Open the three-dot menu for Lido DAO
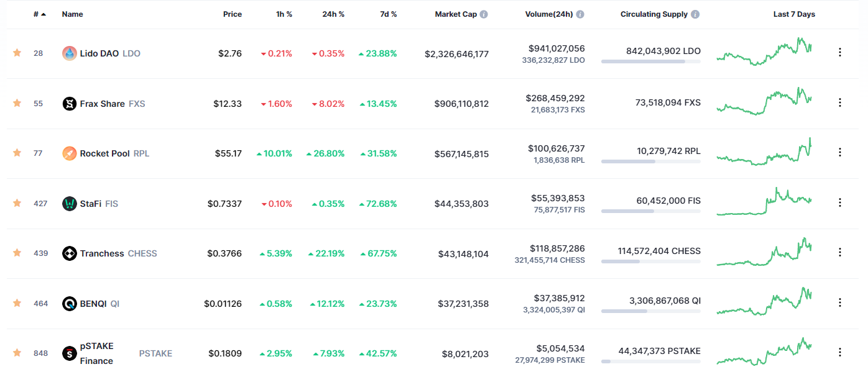Viewport: 868px width, 377px height. [840, 53]
